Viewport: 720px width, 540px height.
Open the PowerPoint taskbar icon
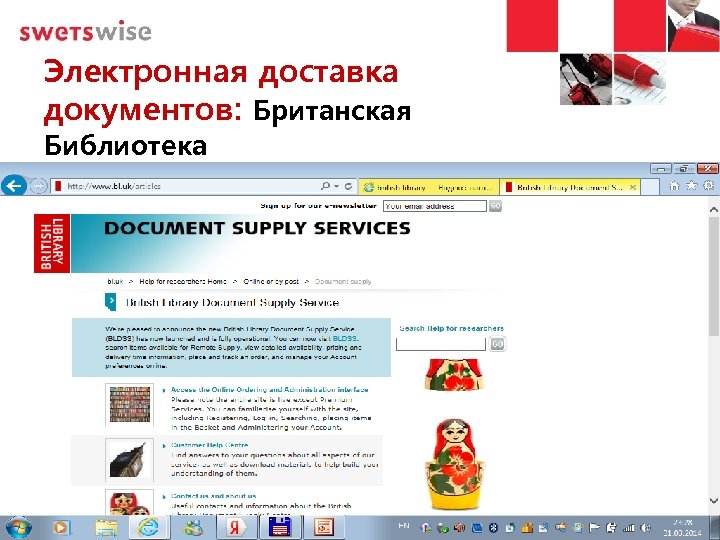coord(325,527)
